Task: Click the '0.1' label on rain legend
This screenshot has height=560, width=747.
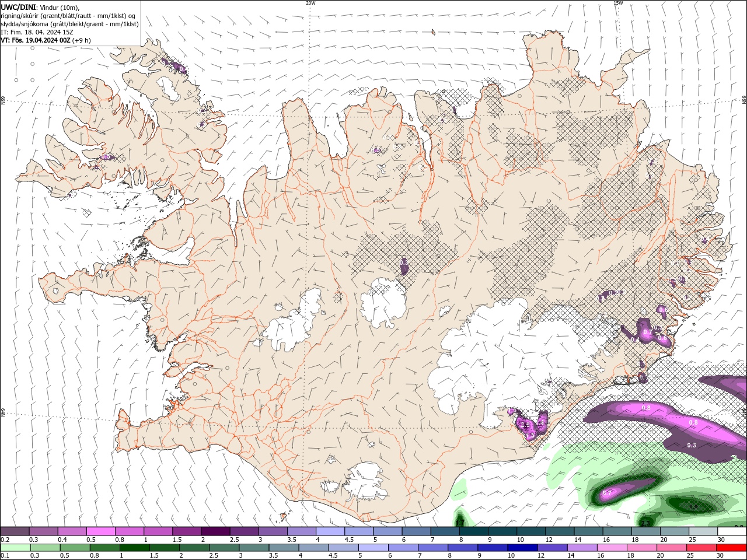Action: [x=5, y=556]
